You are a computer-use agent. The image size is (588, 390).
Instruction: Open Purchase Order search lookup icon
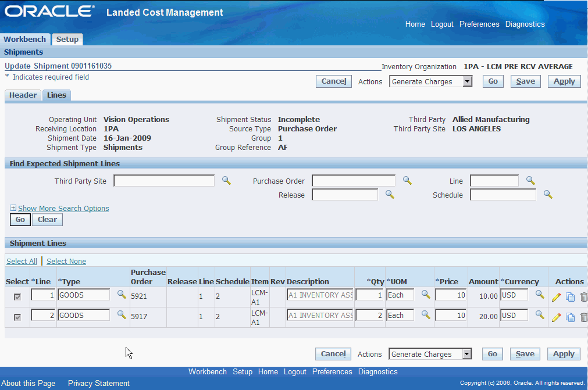(x=407, y=181)
